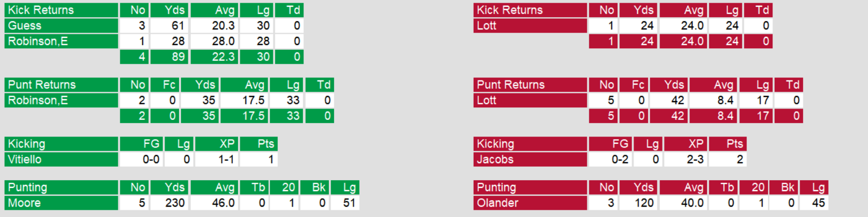868x217 pixels.
Task: Click Olander's 120 punting yards cell
Action: [x=639, y=204]
